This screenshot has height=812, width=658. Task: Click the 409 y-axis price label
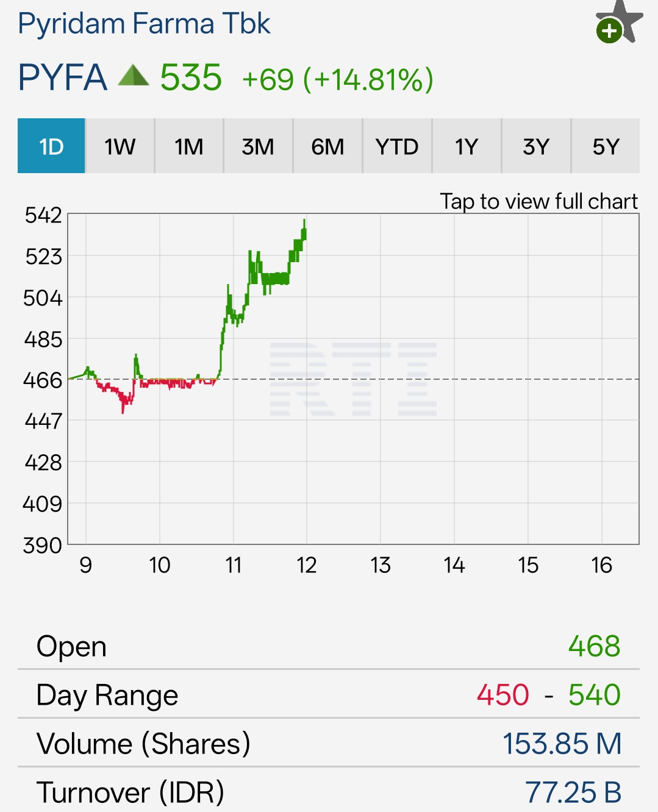43,504
